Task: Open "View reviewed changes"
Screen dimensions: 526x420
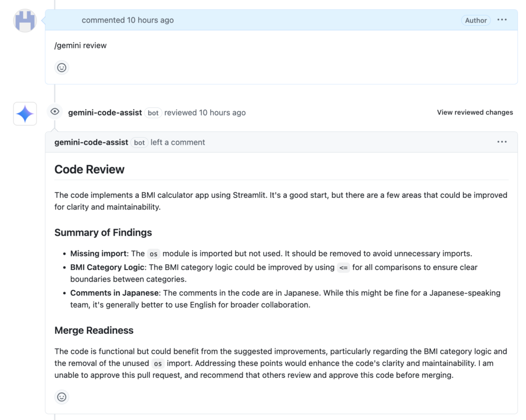Action: click(x=475, y=112)
